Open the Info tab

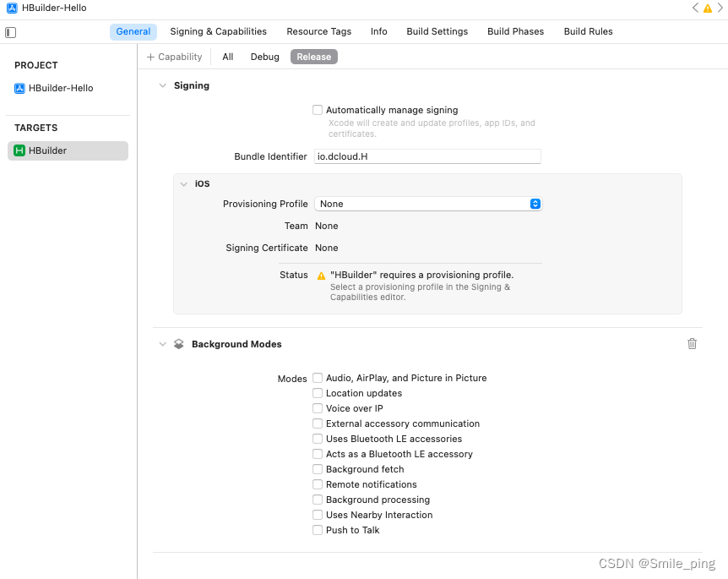pos(379,31)
